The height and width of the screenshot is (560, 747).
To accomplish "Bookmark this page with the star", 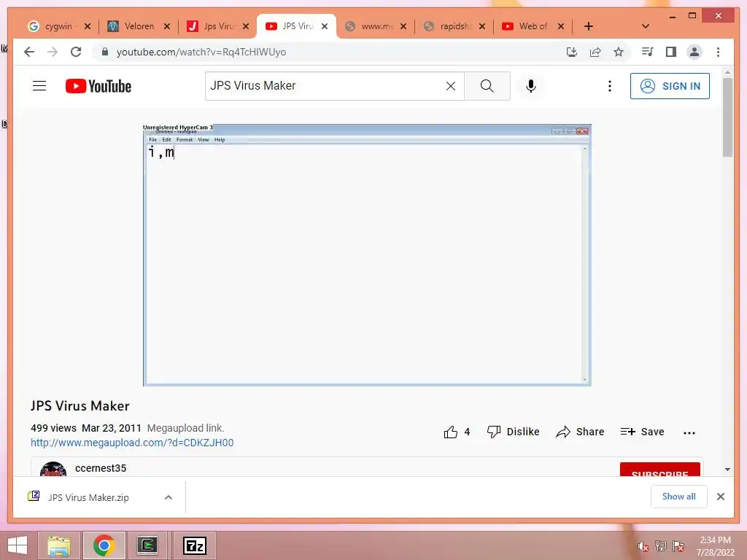I will click(619, 52).
